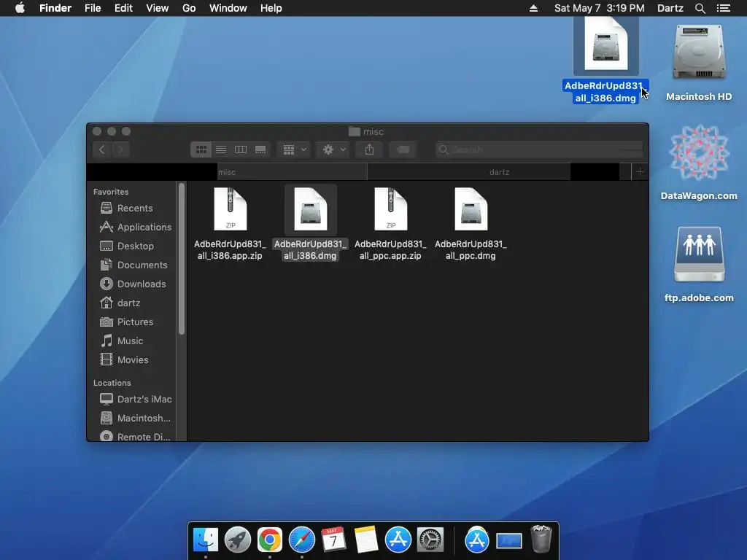Viewport: 747px width, 560px height.
Task: Open the Edit menu
Action: click(x=123, y=8)
